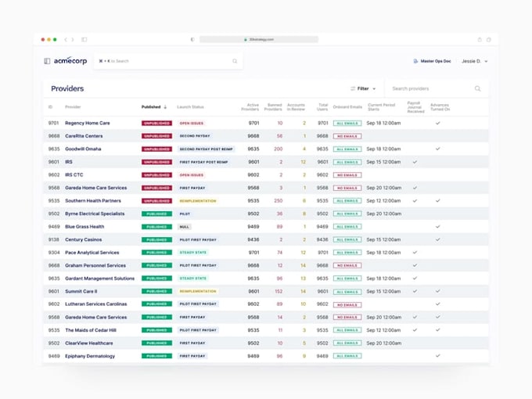532x399 pixels.
Task: Click PILOT status in Byrne Electrical Specialists row
Action: [185, 214]
